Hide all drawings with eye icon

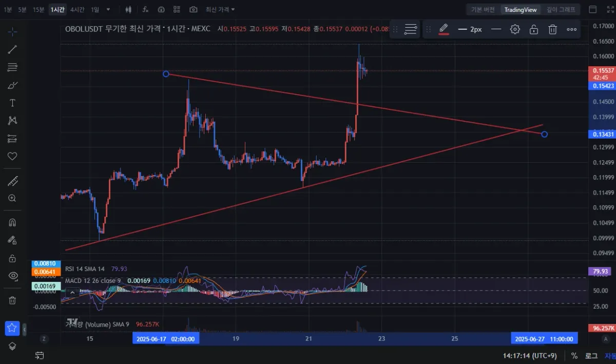[x=12, y=276]
